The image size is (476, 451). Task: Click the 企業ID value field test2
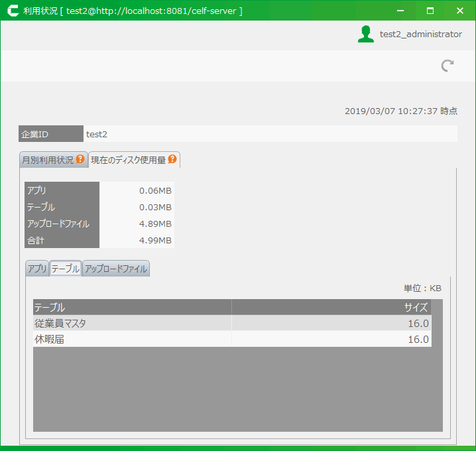pyautogui.click(x=270, y=134)
